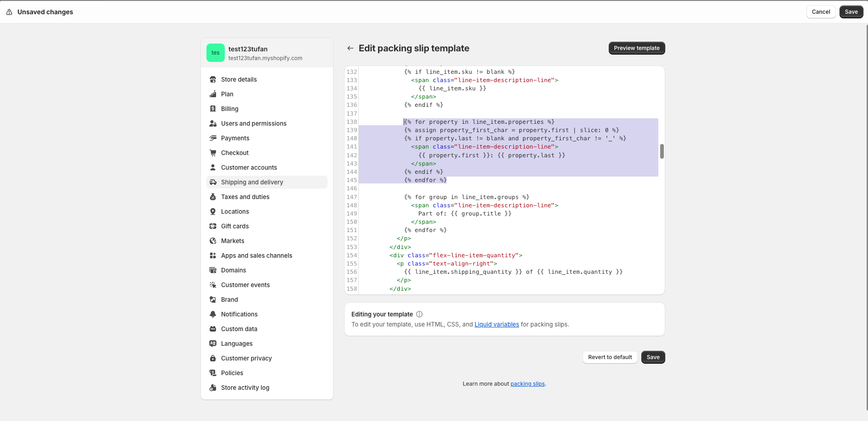Screen dimensions: 868x421
Task: Select Apps and sales channels
Action: click(x=267, y=255)
